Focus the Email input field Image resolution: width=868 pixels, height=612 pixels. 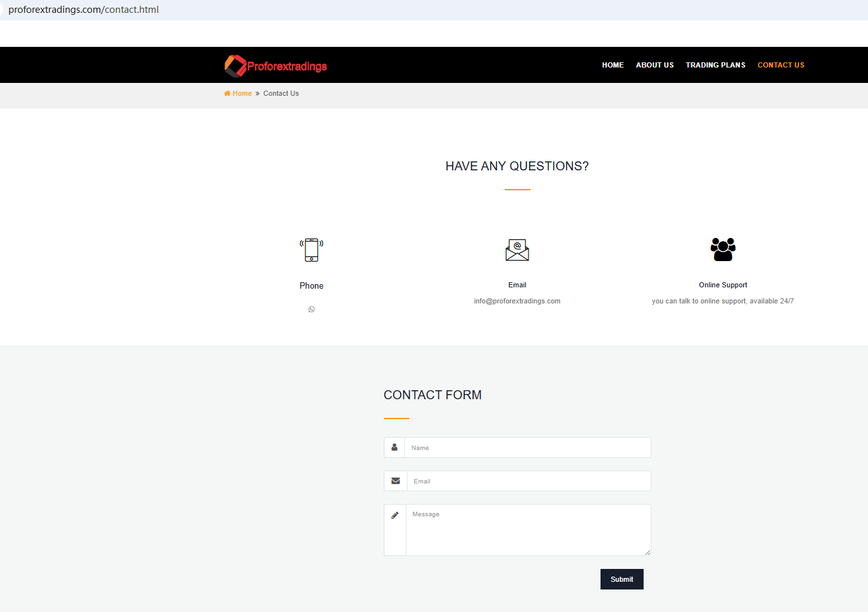click(529, 481)
